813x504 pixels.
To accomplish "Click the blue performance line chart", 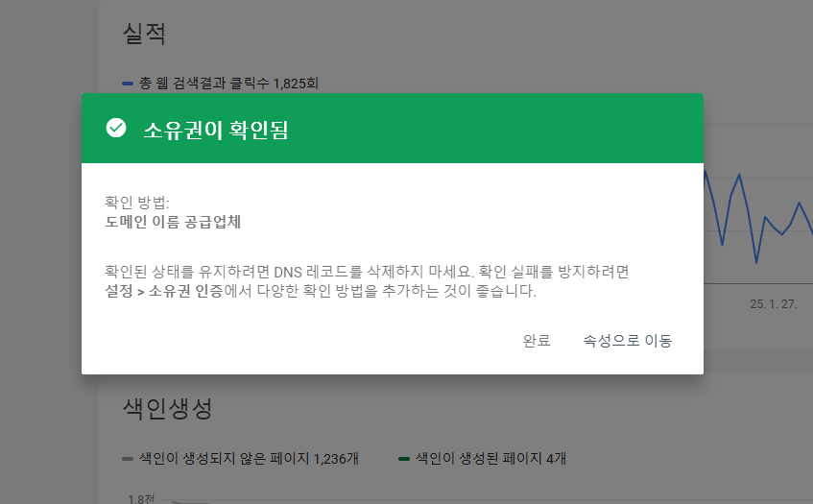I will [x=758, y=218].
